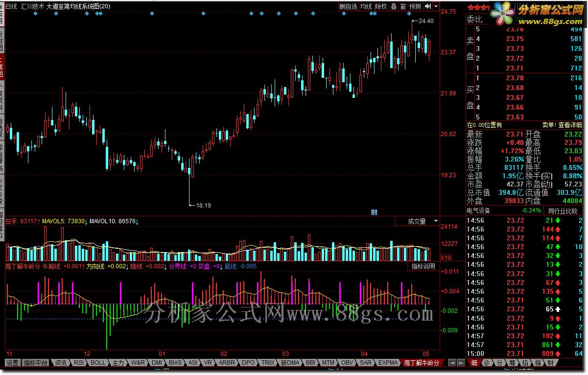Click the right arrow to page indicator tabs
The image size is (588, 375).
point(460,363)
